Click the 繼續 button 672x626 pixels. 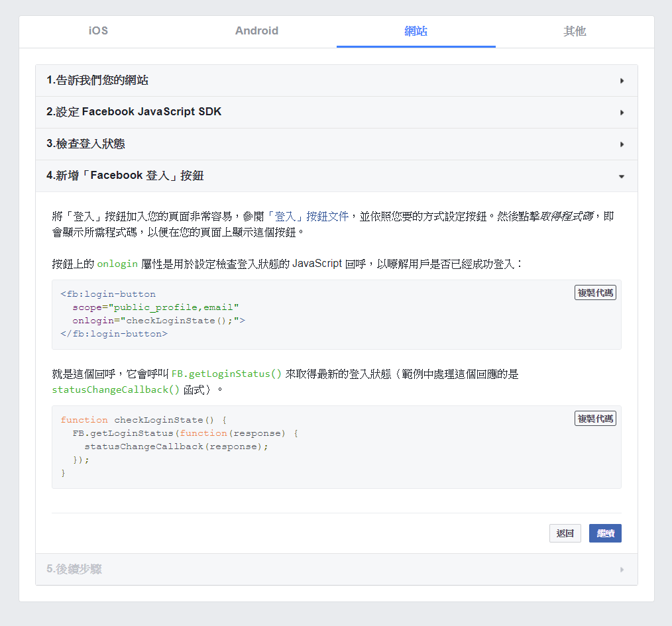click(x=605, y=533)
